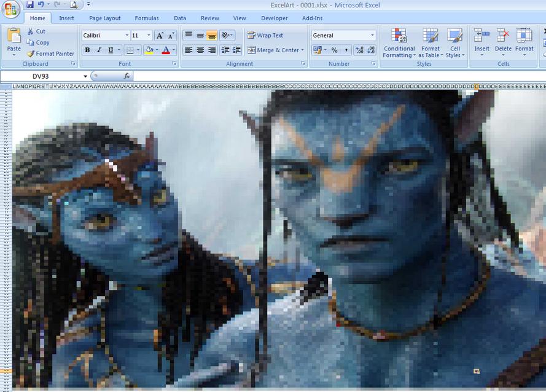Image resolution: width=546 pixels, height=392 pixels.
Task: Switch to the Review tab
Action: pos(209,18)
